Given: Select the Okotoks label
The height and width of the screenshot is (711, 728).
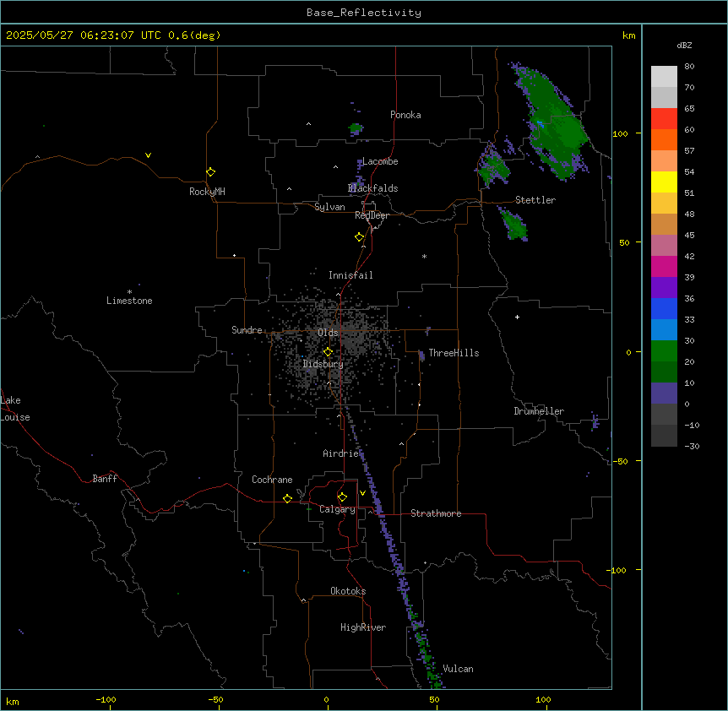Looking at the screenshot, I should [348, 591].
